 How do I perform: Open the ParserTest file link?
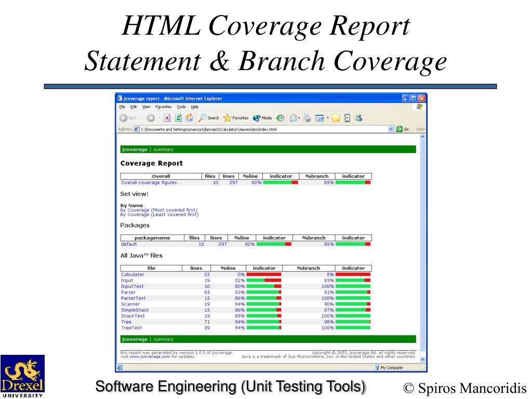pos(134,298)
